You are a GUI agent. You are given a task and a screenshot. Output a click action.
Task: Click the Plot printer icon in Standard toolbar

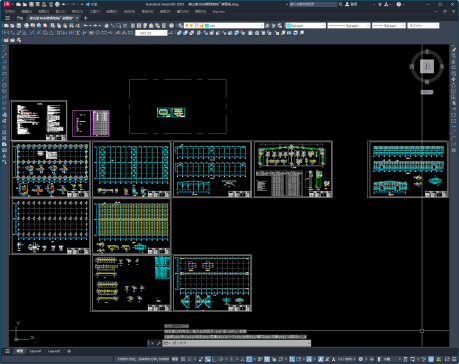pyautogui.click(x=26, y=25)
